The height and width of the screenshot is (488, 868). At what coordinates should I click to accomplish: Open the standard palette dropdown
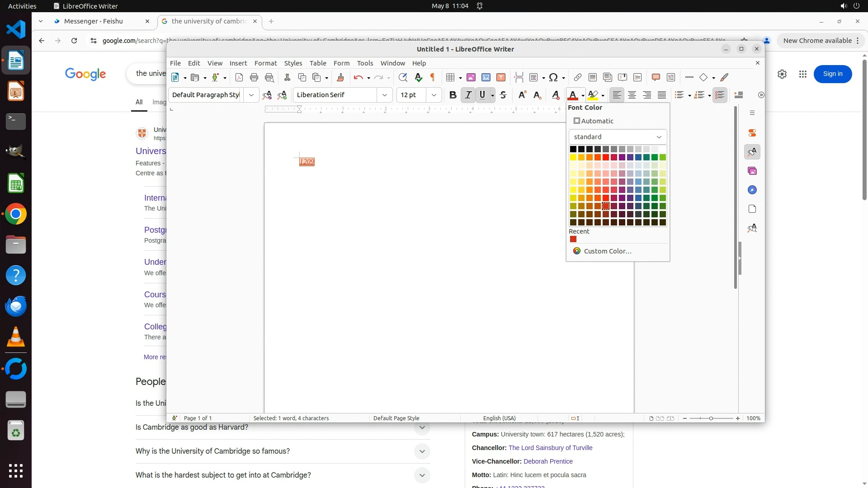point(617,137)
